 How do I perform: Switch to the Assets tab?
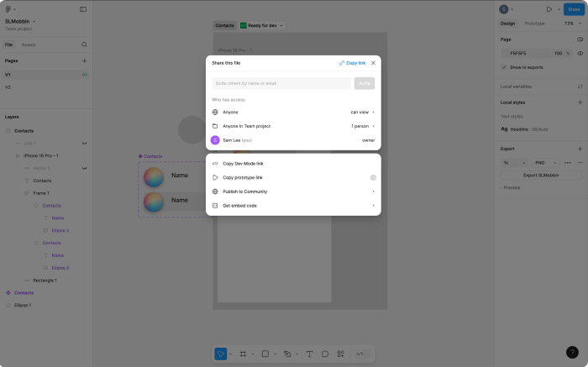click(29, 45)
